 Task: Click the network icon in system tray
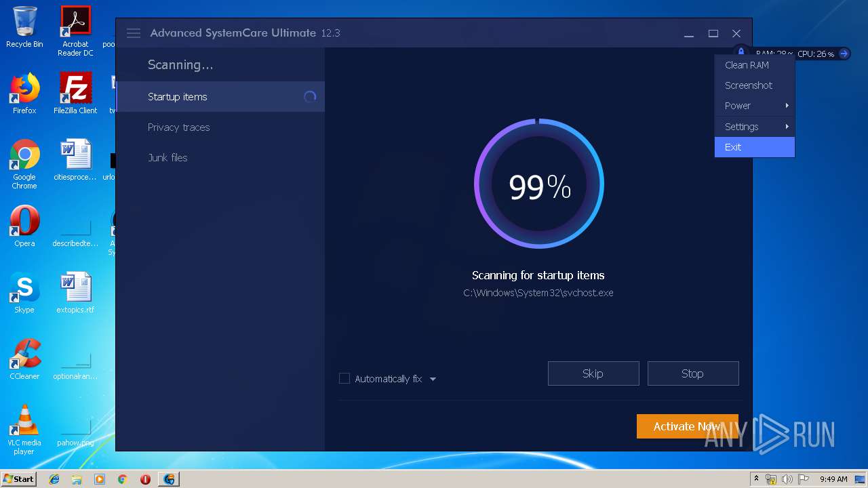click(771, 479)
